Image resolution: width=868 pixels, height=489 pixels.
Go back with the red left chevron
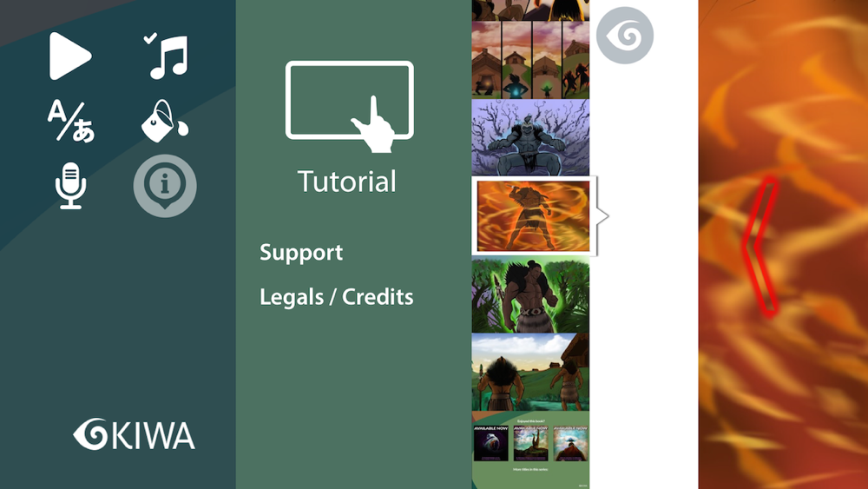(x=761, y=247)
